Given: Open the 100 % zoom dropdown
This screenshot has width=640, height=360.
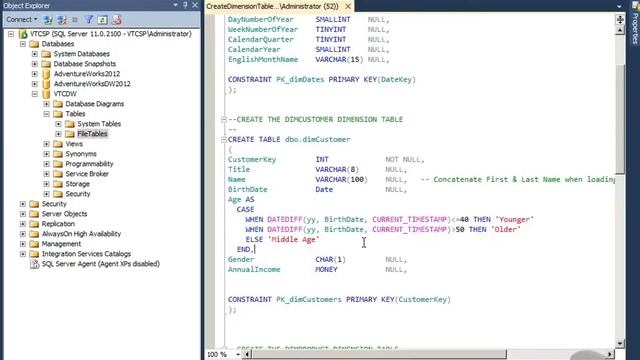Looking at the screenshot, I should [x=238, y=355].
